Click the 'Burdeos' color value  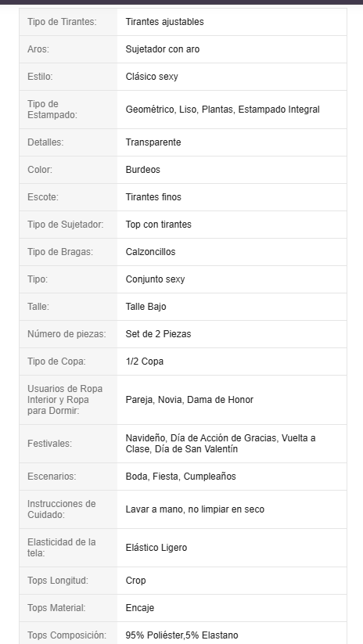click(x=142, y=170)
